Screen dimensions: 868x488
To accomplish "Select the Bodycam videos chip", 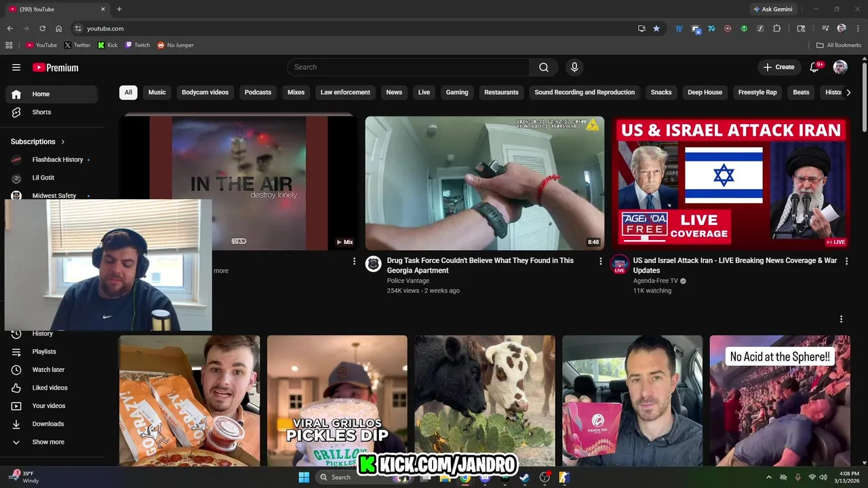I will (205, 92).
